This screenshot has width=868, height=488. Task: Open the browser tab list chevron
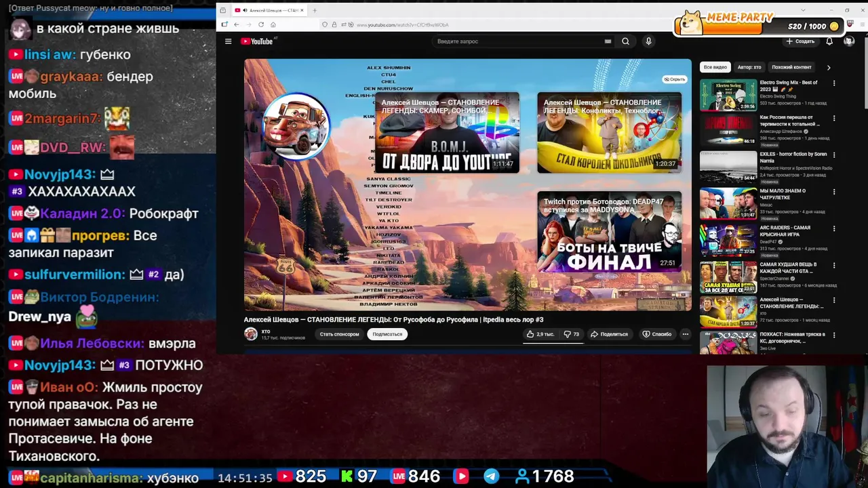click(803, 10)
